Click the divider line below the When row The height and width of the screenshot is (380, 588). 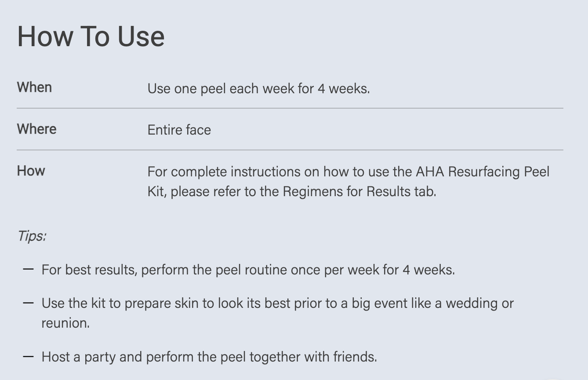290,108
